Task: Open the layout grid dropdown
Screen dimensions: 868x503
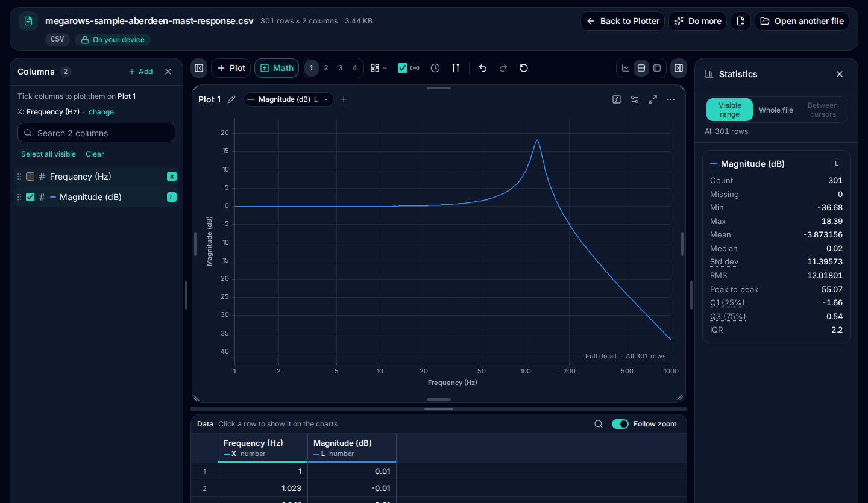Action: click(x=379, y=68)
